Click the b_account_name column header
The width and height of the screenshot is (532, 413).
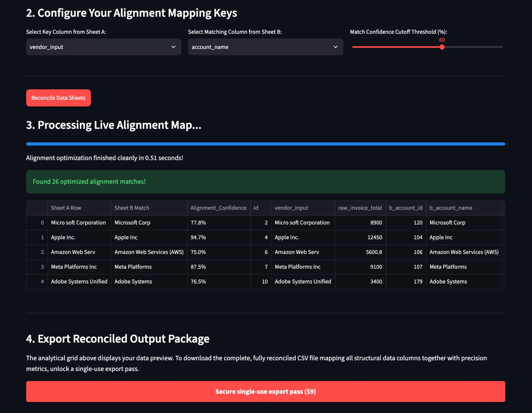tap(464, 208)
